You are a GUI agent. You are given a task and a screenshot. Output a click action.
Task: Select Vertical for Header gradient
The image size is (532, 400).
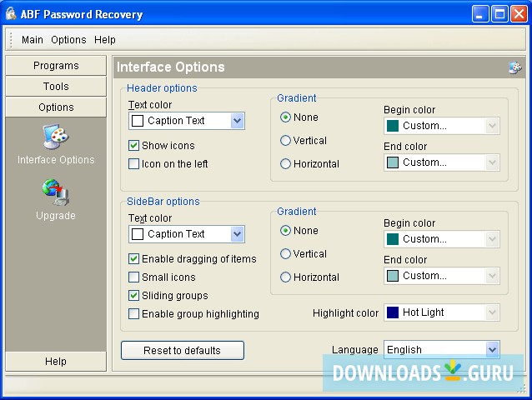tap(285, 140)
